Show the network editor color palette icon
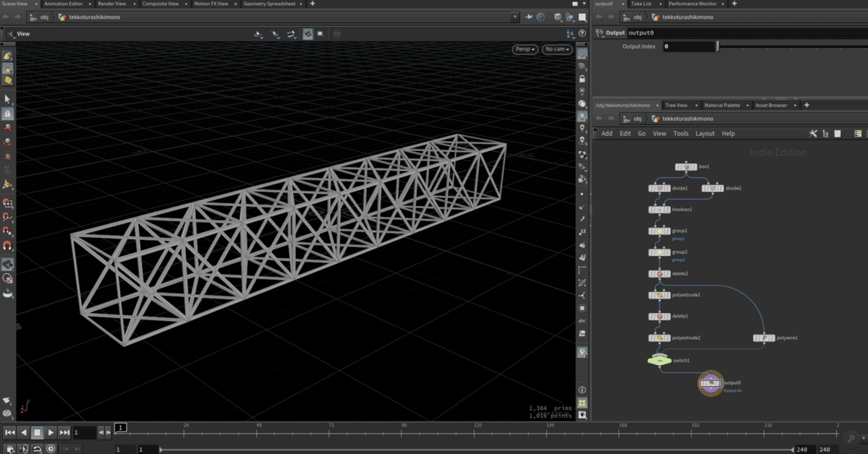The width and height of the screenshot is (868, 454). coord(859,134)
